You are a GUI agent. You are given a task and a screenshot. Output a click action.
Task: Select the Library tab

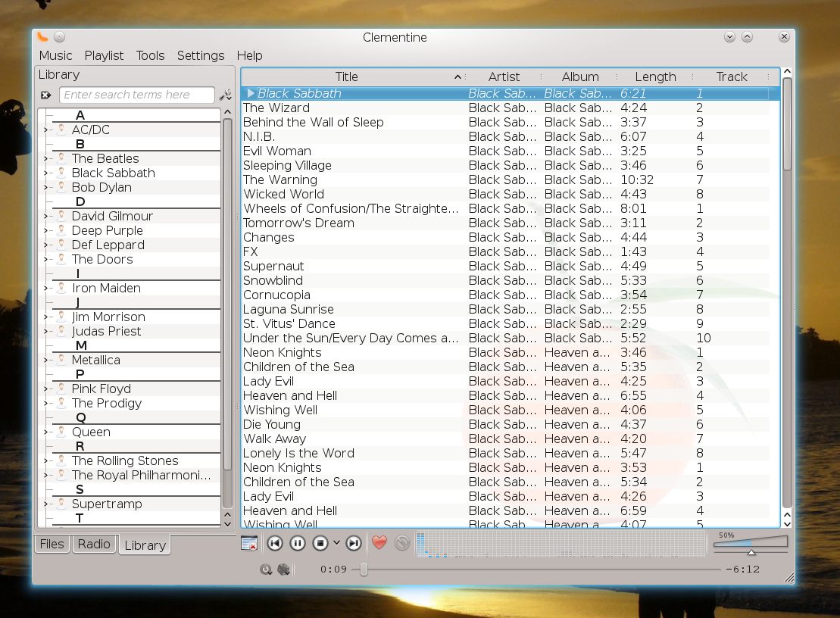click(145, 545)
